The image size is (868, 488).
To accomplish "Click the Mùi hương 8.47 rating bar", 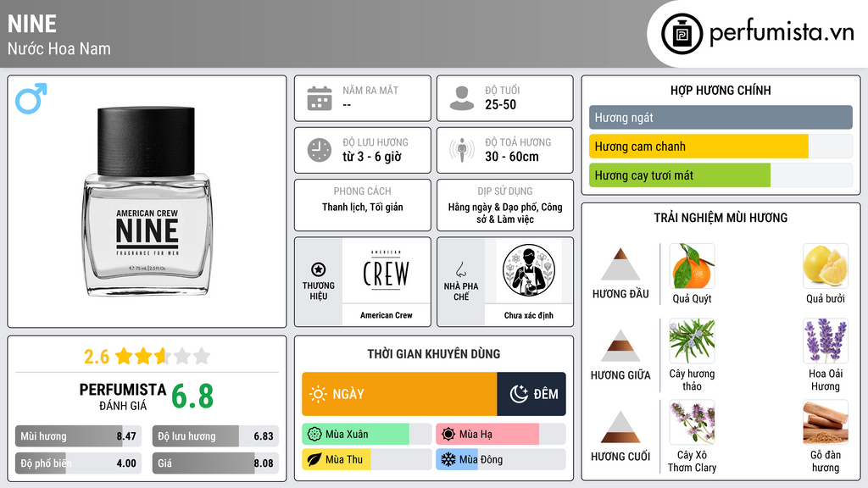I will 79,436.
